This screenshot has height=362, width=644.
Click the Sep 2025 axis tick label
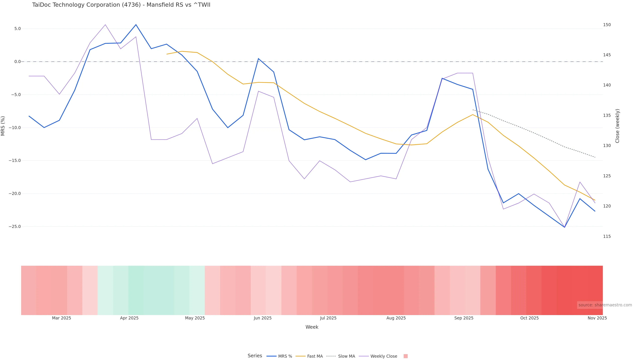pyautogui.click(x=464, y=318)
